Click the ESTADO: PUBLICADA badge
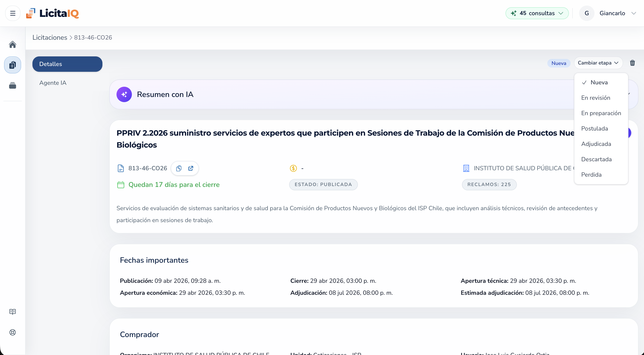This screenshot has height=355, width=644. pyautogui.click(x=323, y=185)
